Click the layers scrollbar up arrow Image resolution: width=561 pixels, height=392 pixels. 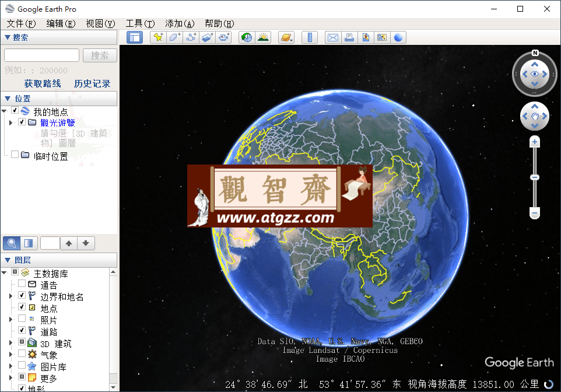tap(113, 272)
